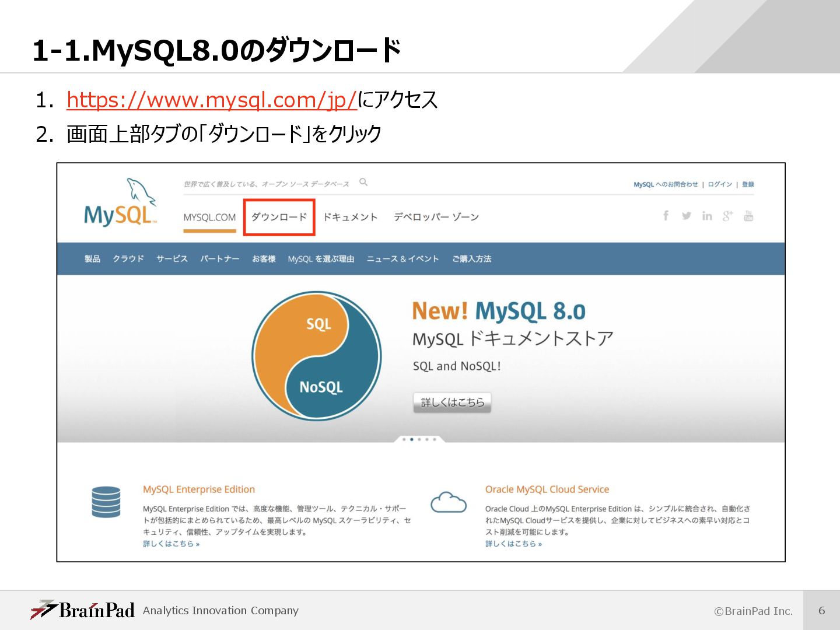Click the database stack icon
The width and height of the screenshot is (840, 630).
tap(106, 502)
